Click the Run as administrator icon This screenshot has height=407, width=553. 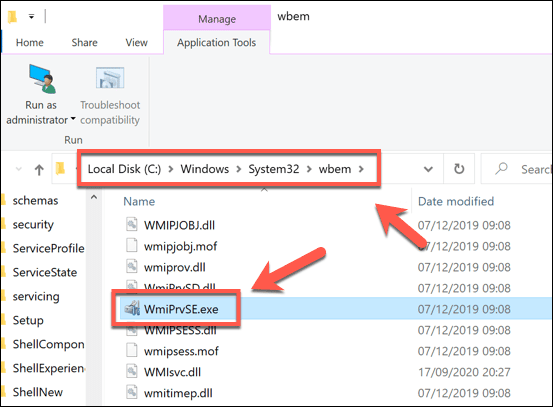42,79
